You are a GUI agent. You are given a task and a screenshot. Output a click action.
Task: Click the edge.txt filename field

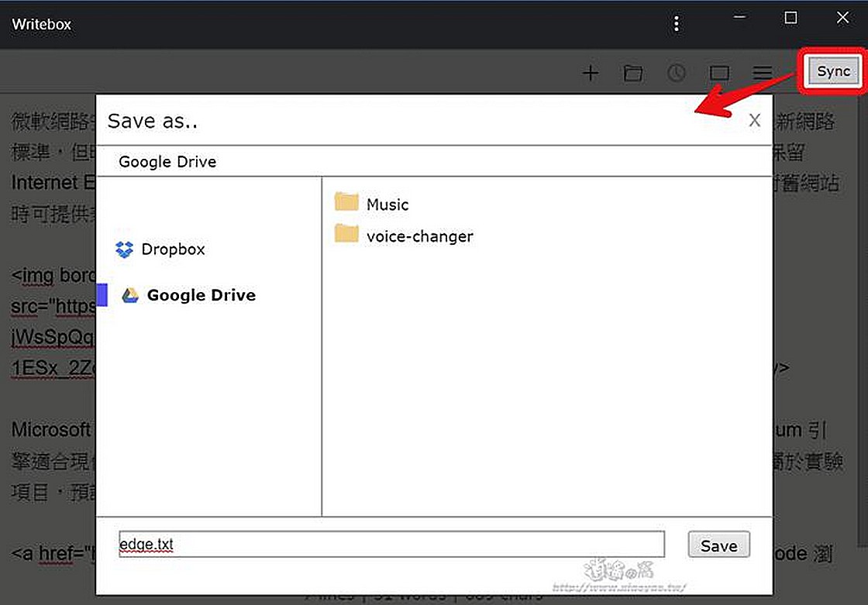pos(391,544)
